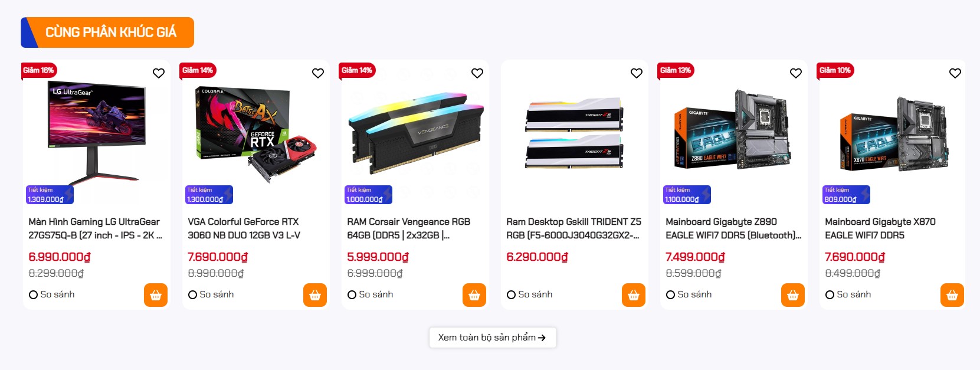Select So sánh on Gigabyte Z890 mainboard
The width and height of the screenshot is (980, 370).
click(689, 294)
